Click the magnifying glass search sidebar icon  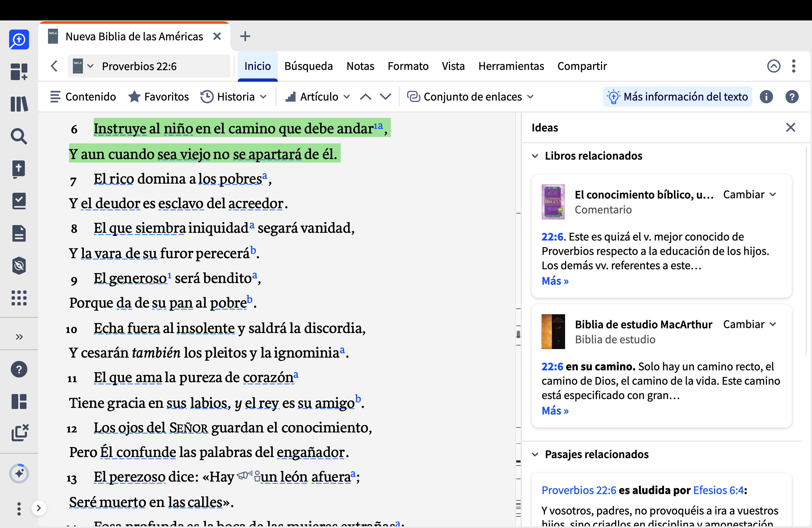point(19,136)
